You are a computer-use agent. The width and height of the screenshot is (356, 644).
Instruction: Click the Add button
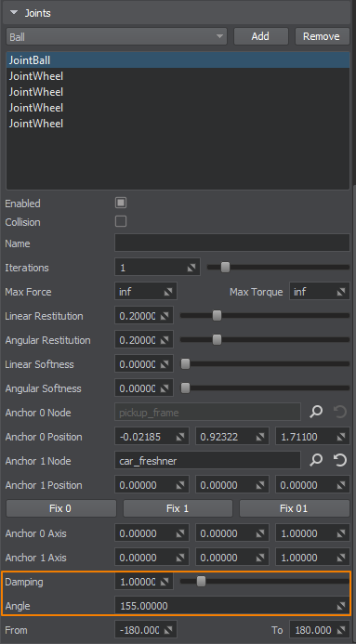point(261,36)
